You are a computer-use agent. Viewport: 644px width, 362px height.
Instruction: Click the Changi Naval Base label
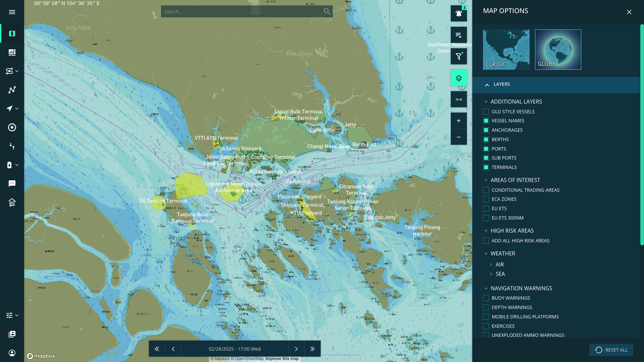[x=328, y=146]
